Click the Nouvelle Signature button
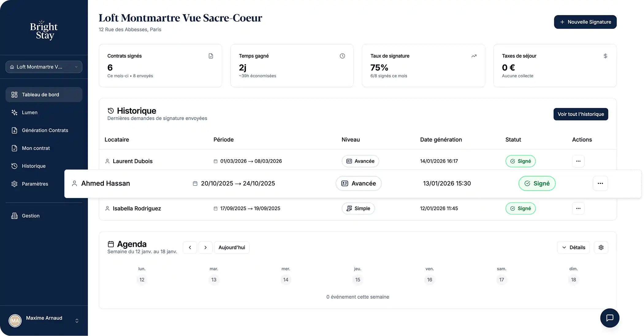 pyautogui.click(x=585, y=22)
